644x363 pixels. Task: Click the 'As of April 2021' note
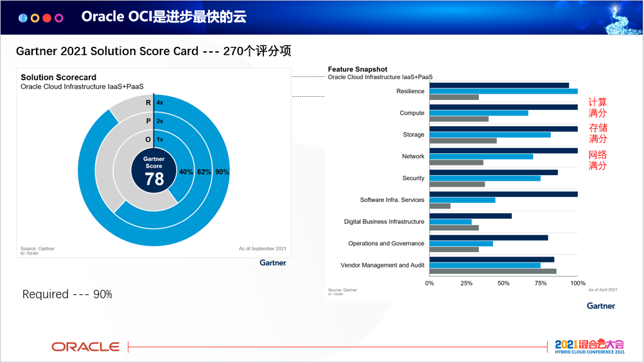coord(602,290)
